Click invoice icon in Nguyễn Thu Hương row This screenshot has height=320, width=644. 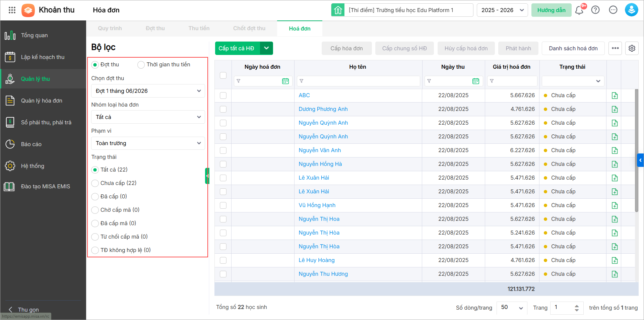[x=615, y=274]
